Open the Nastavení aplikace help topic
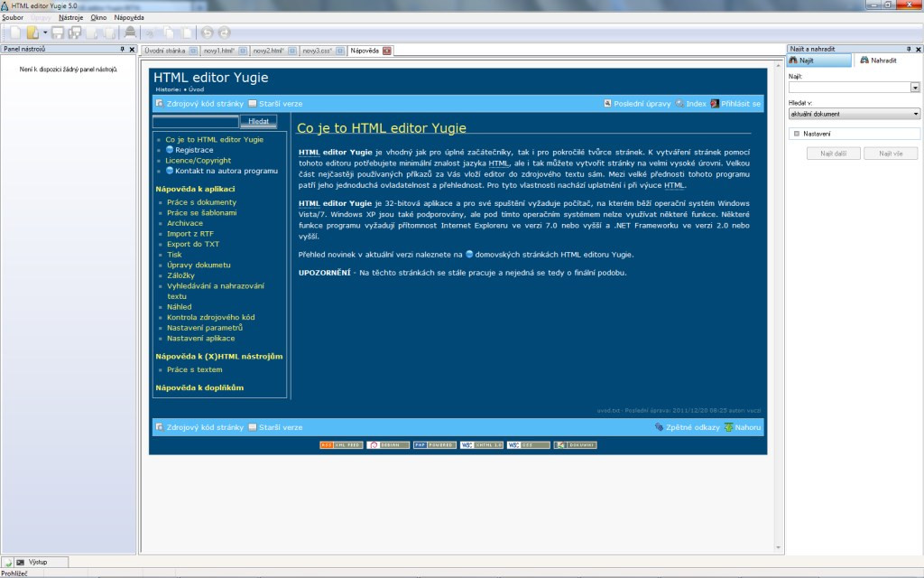Image resolution: width=924 pixels, height=578 pixels. point(201,339)
